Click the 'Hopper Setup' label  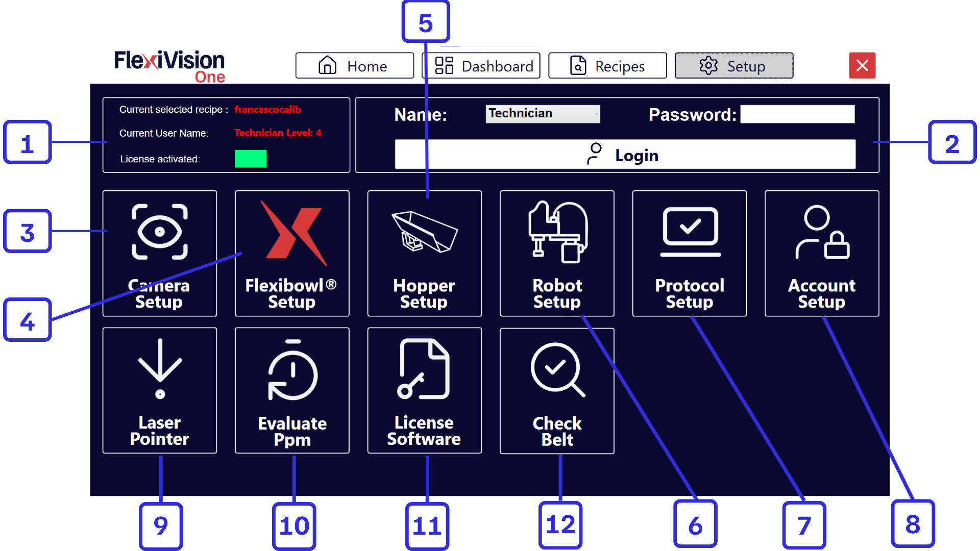(424, 293)
